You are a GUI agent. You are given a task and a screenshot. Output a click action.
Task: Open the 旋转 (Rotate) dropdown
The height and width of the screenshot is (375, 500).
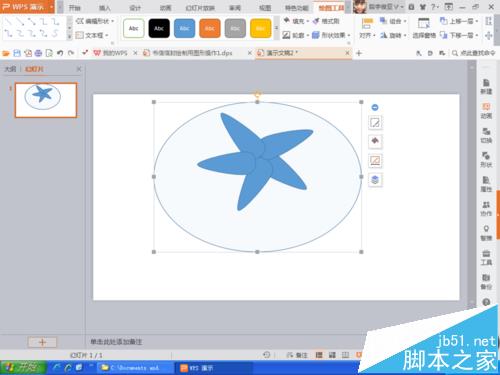[393, 35]
